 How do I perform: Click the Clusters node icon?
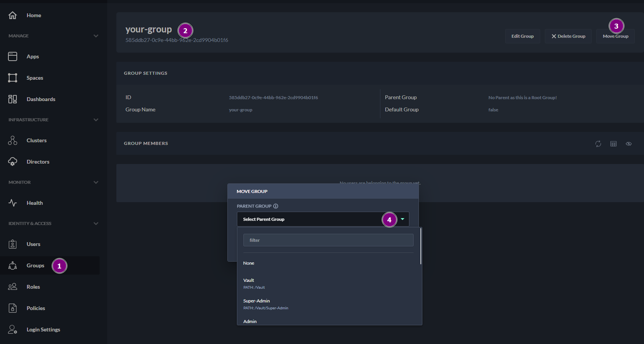13,140
